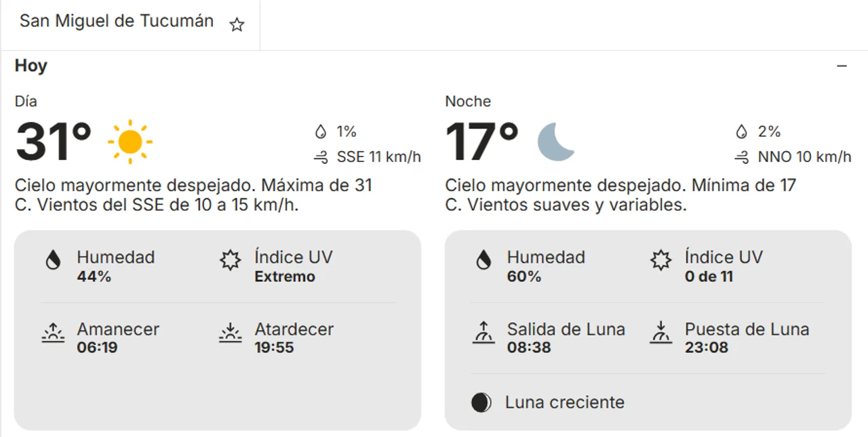Click the Índice UV star icon for the night

pos(660,259)
